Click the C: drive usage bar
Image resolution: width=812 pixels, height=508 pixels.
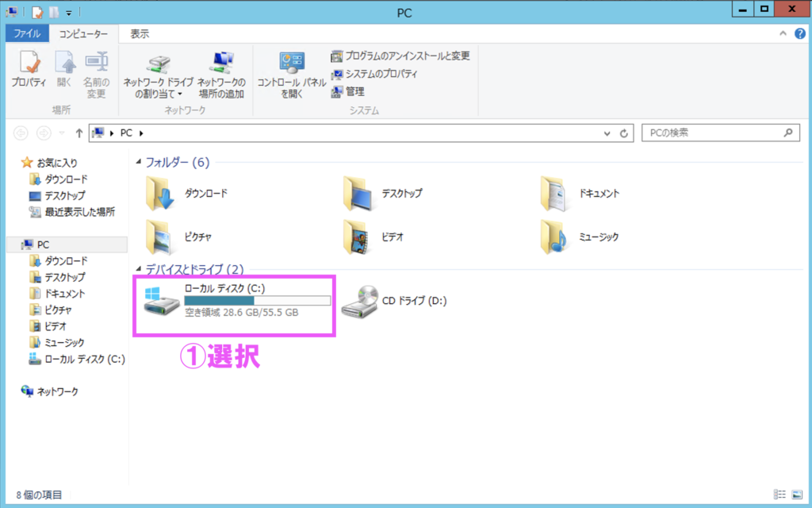(258, 301)
